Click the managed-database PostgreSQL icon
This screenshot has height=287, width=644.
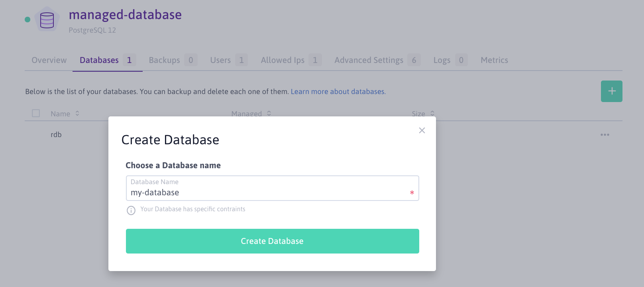47,20
